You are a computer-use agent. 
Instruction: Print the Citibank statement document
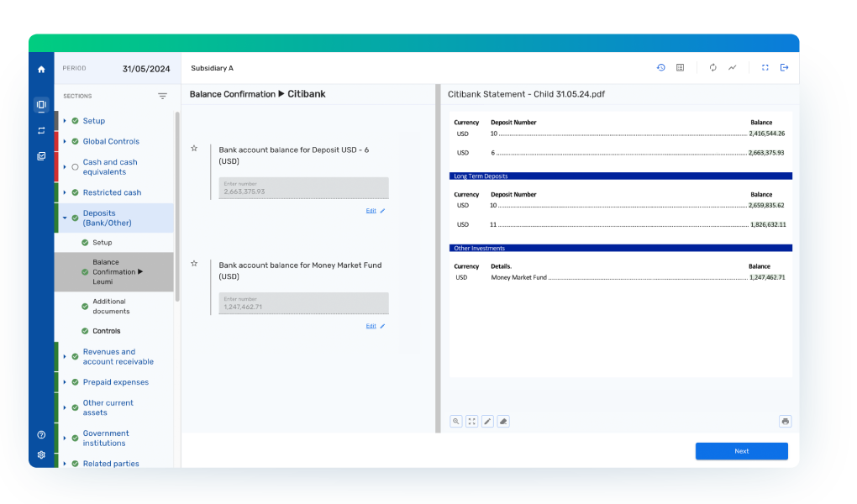pos(785,422)
